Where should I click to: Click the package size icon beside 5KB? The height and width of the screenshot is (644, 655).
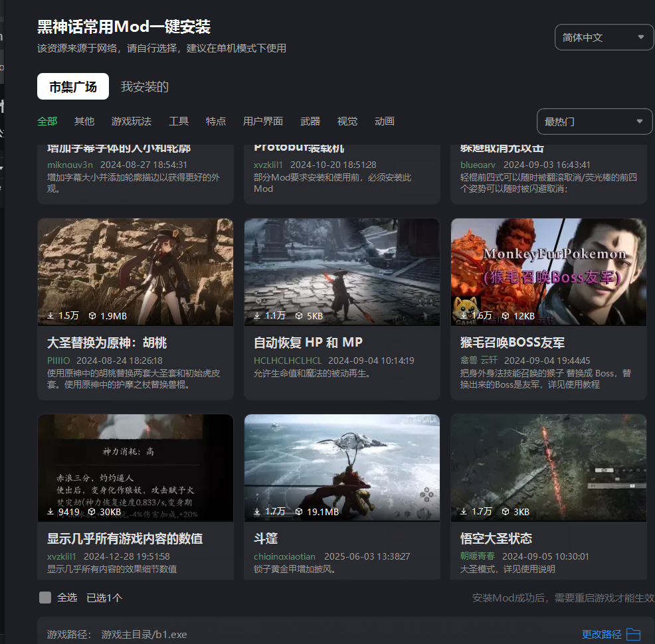pos(299,316)
